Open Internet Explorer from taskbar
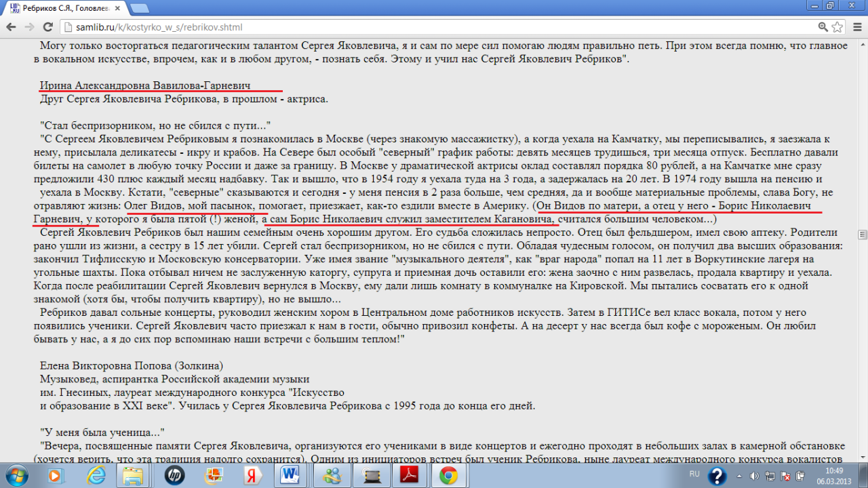 point(96,476)
